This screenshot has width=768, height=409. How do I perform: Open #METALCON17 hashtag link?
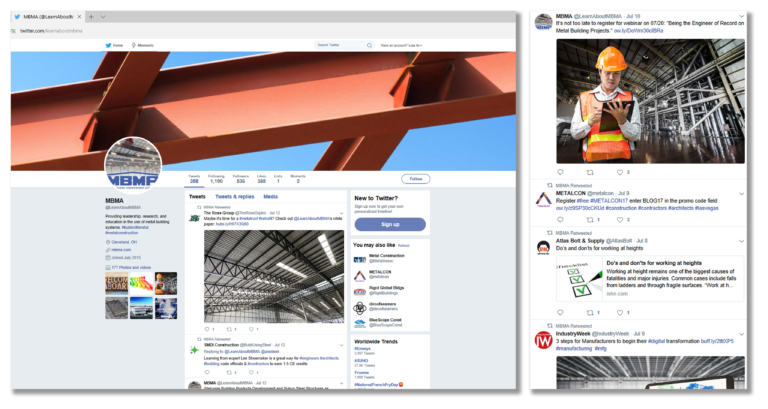click(x=609, y=200)
